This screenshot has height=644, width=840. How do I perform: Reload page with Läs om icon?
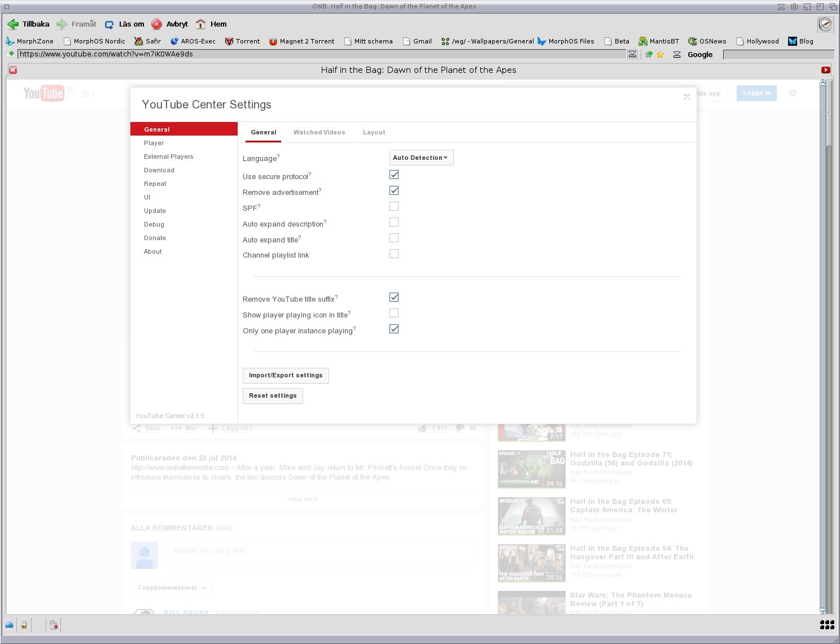click(x=110, y=24)
